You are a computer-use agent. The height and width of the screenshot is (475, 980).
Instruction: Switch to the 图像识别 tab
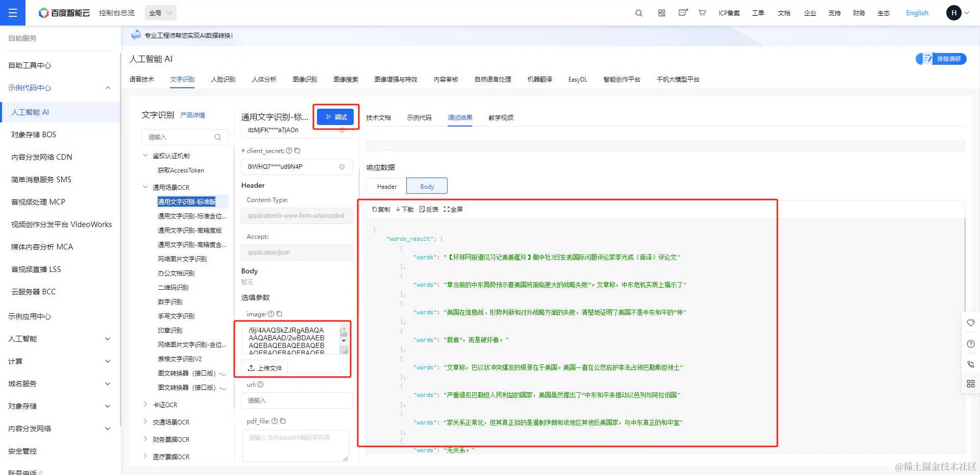coord(305,80)
